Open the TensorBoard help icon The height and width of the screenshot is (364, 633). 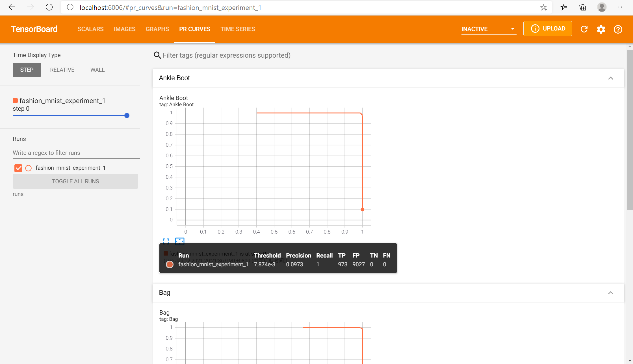point(618,29)
